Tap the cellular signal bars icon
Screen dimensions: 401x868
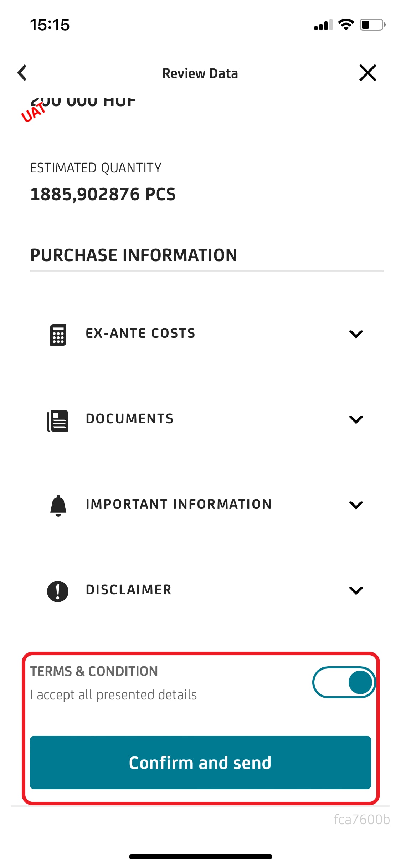point(323,25)
